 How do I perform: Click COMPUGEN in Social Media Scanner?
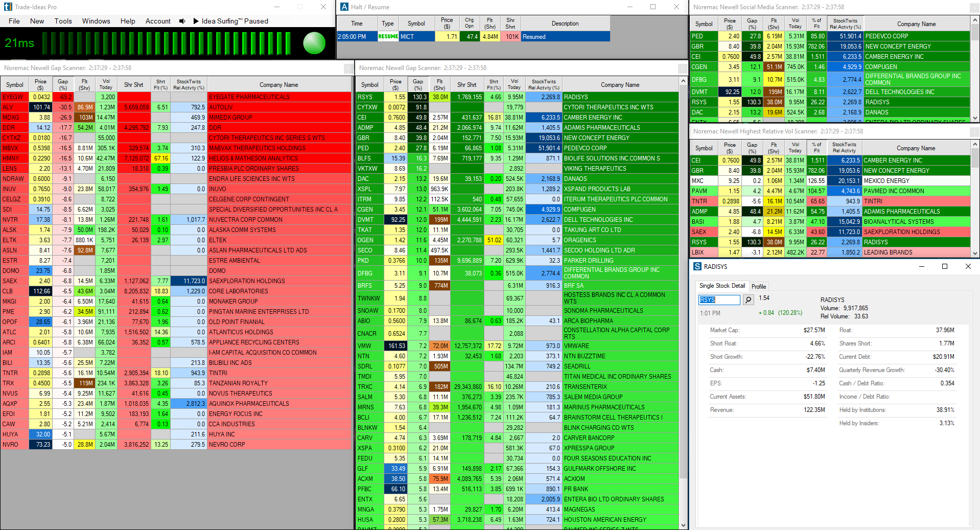pos(881,66)
